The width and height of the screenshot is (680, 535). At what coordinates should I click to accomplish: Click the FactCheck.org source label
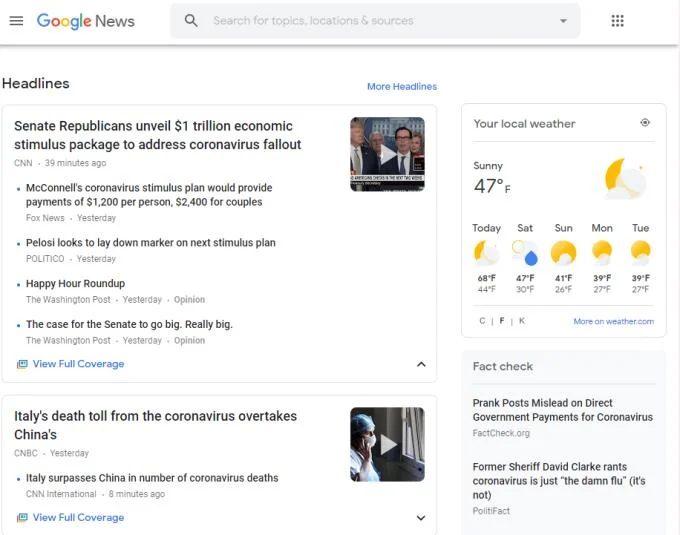501,433
